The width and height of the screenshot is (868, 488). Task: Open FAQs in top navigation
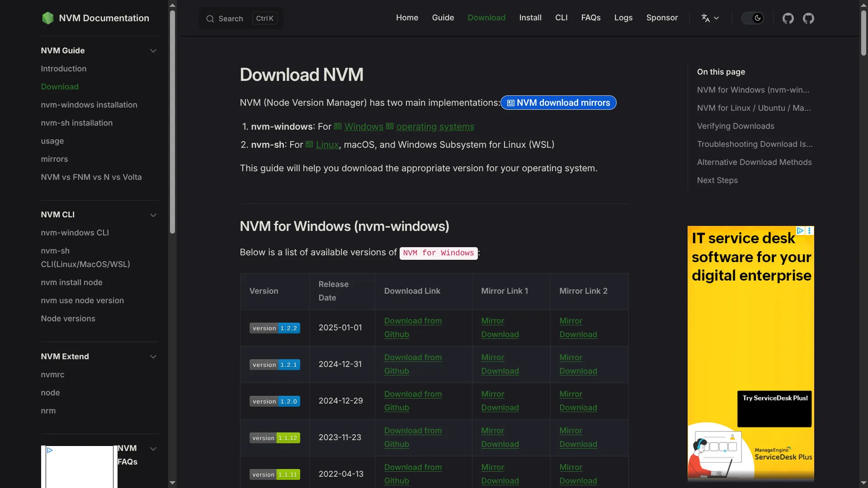590,18
